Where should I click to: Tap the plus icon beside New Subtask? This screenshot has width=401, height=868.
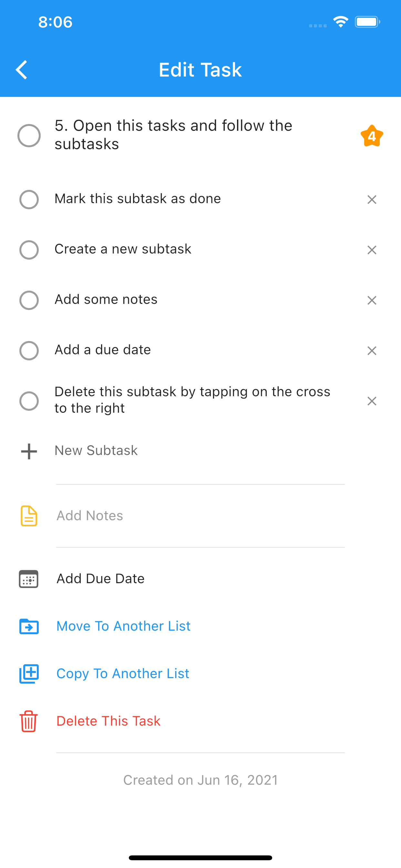pyautogui.click(x=29, y=451)
